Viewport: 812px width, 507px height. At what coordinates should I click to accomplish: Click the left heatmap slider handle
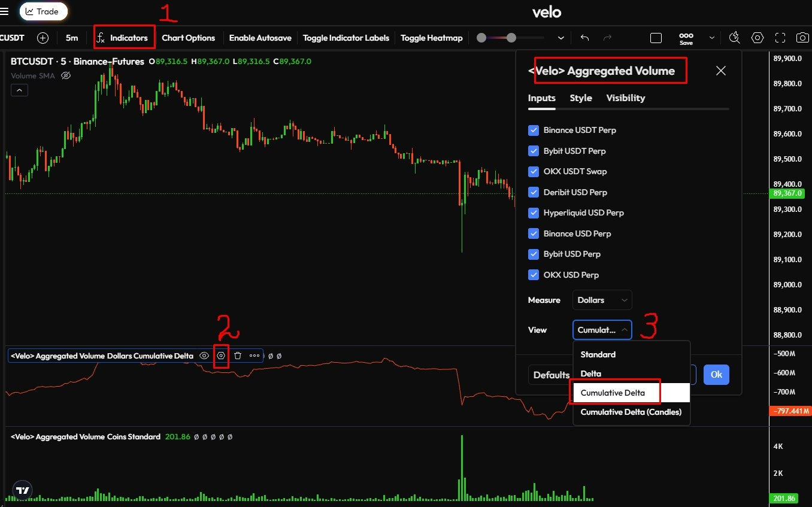pos(481,38)
